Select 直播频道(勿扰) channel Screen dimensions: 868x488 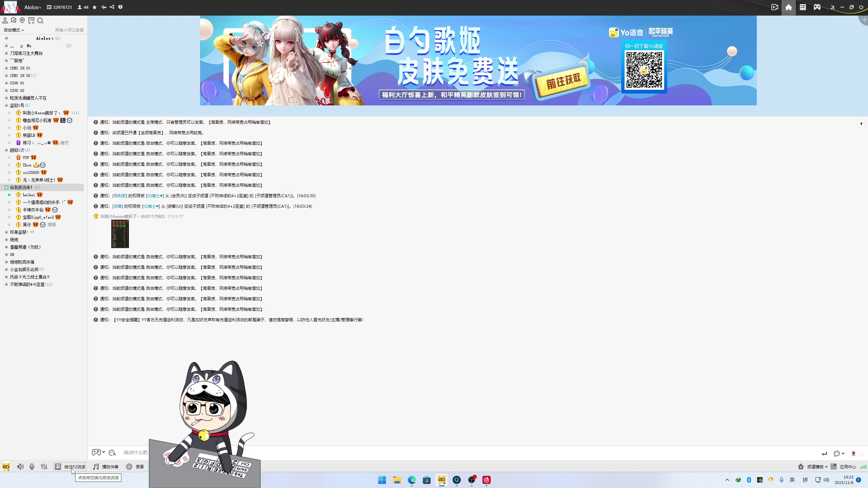click(25, 247)
